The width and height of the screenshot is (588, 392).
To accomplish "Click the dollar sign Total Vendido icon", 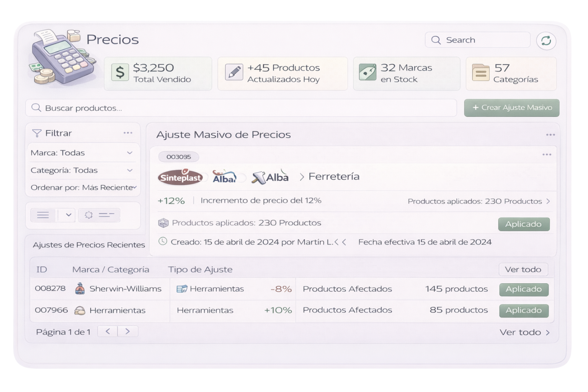I will click(x=120, y=72).
